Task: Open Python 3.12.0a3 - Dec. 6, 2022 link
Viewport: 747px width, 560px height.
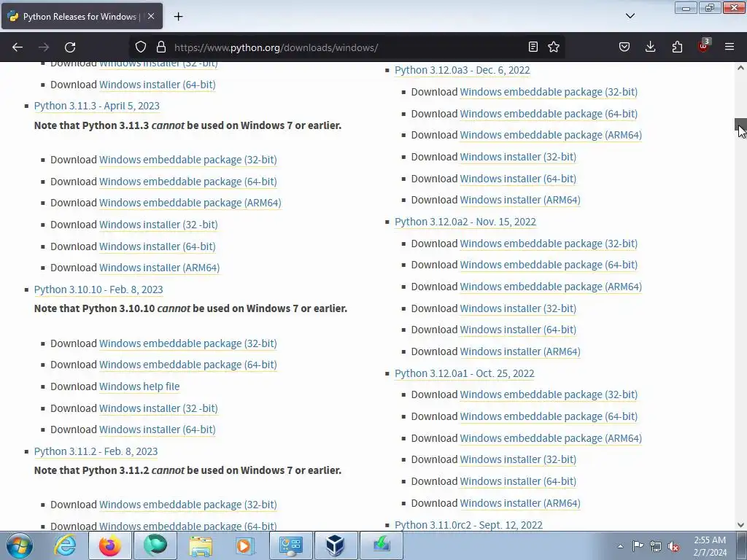Action: [x=462, y=70]
